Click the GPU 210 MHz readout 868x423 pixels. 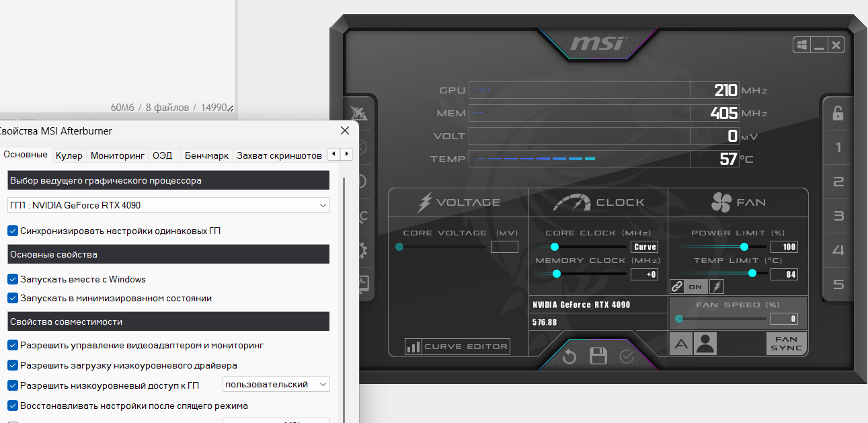(x=715, y=90)
